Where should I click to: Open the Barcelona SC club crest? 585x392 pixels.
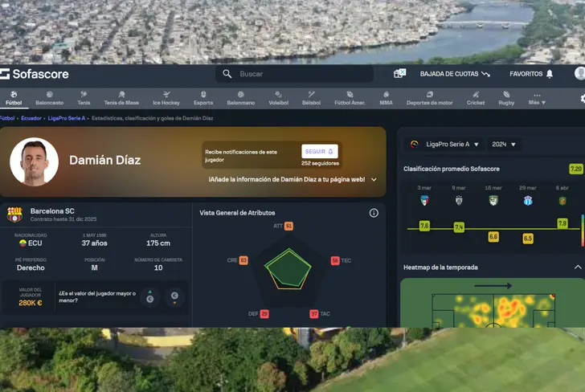point(15,214)
